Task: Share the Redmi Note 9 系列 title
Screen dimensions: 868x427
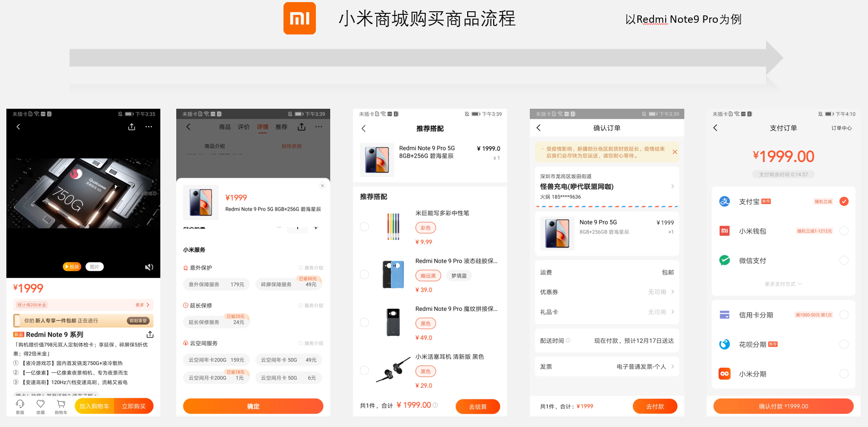Action: point(150,335)
